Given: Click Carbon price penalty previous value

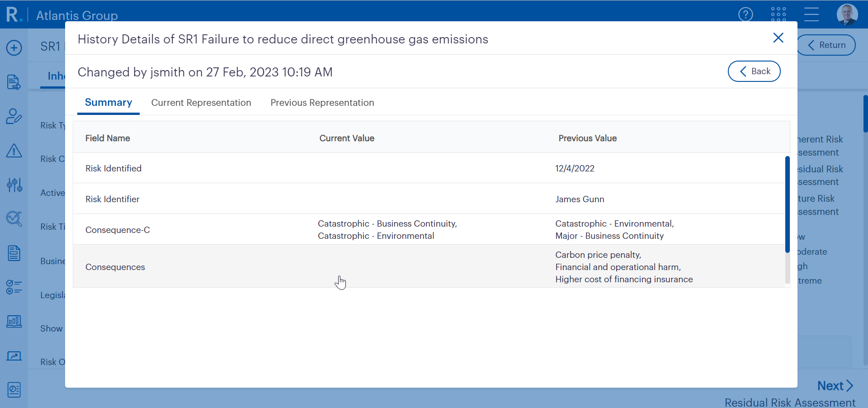Looking at the screenshot, I should point(598,255).
